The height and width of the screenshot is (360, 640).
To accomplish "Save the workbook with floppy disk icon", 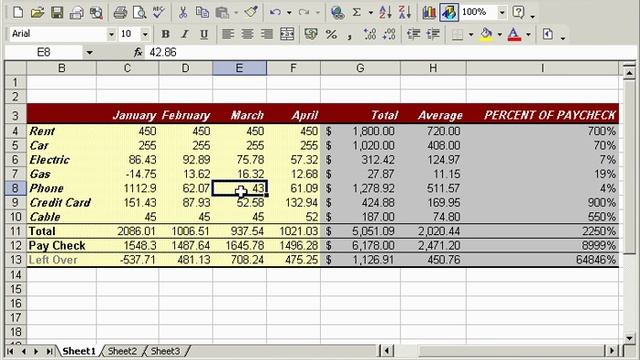I will click(x=57, y=13).
